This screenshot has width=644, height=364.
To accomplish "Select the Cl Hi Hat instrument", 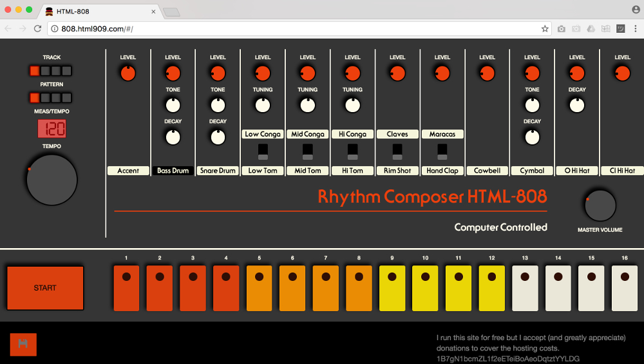I will click(622, 171).
